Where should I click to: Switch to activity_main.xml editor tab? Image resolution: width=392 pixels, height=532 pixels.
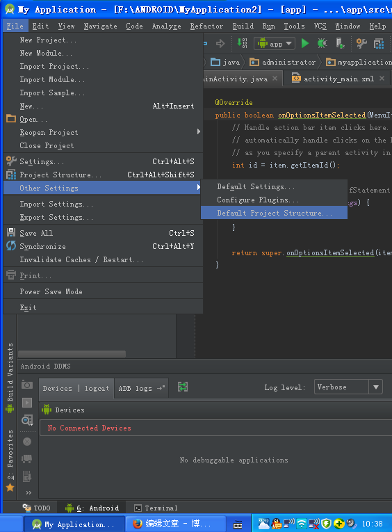click(338, 79)
